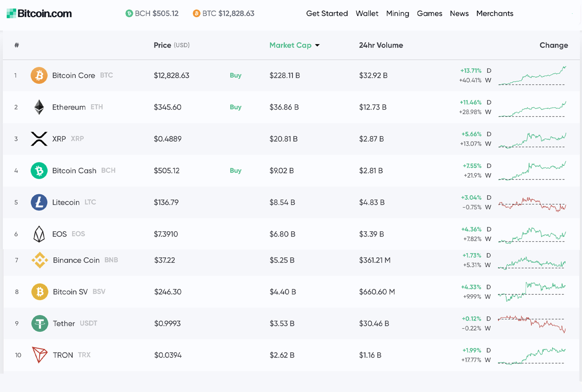Open Tether red sparkline chart
The width and height of the screenshot is (582, 392).
coord(532,324)
